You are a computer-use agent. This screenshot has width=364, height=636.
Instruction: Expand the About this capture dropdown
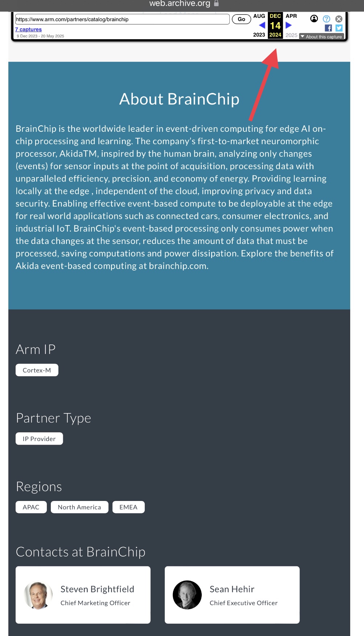click(x=322, y=37)
